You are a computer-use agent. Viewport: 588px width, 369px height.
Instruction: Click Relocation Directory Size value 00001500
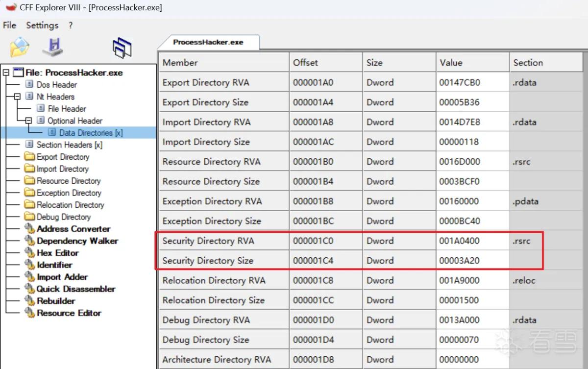click(473, 300)
